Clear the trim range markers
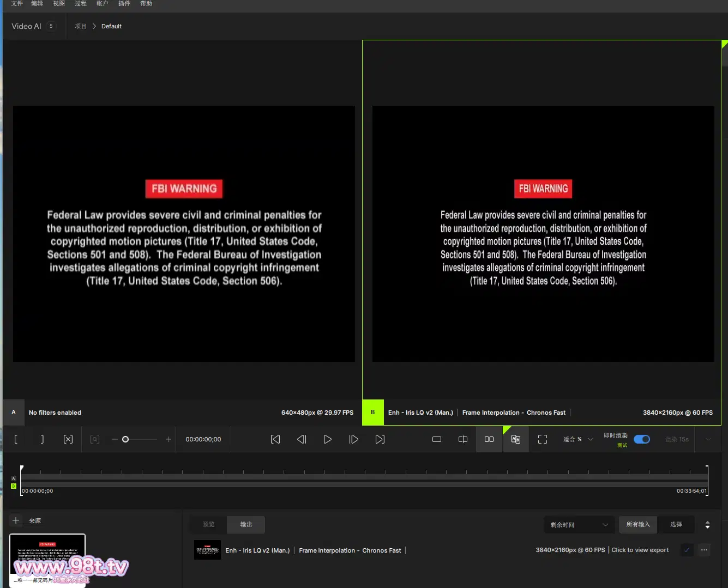The image size is (728, 588). [68, 439]
